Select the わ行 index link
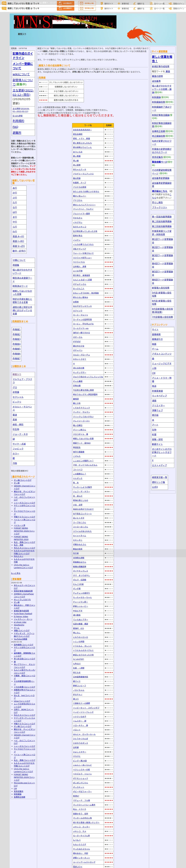Viewport: 186px width, 868px height. click(x=15, y=231)
